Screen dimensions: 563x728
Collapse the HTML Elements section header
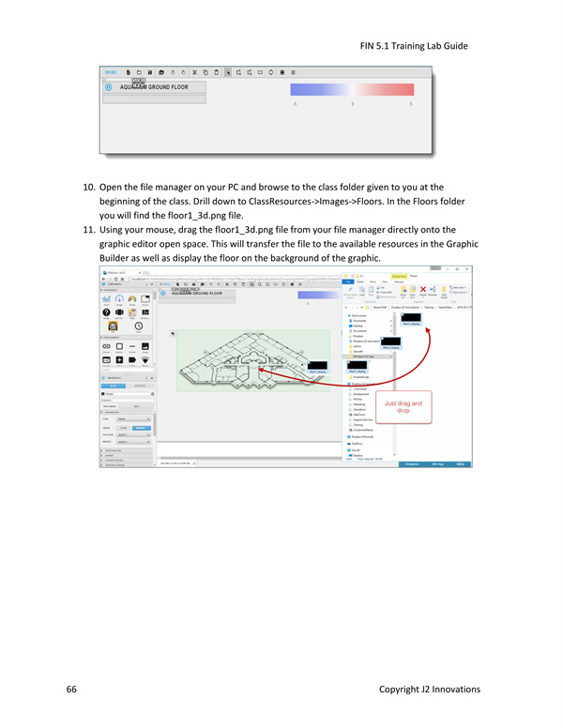127,337
